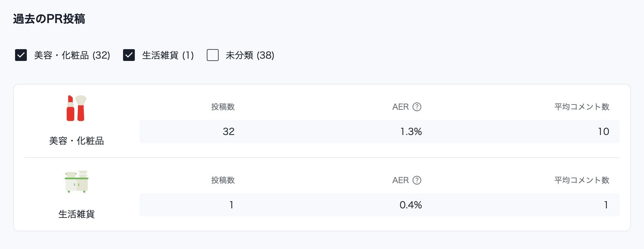Click the AER label in household goods row

401,180
